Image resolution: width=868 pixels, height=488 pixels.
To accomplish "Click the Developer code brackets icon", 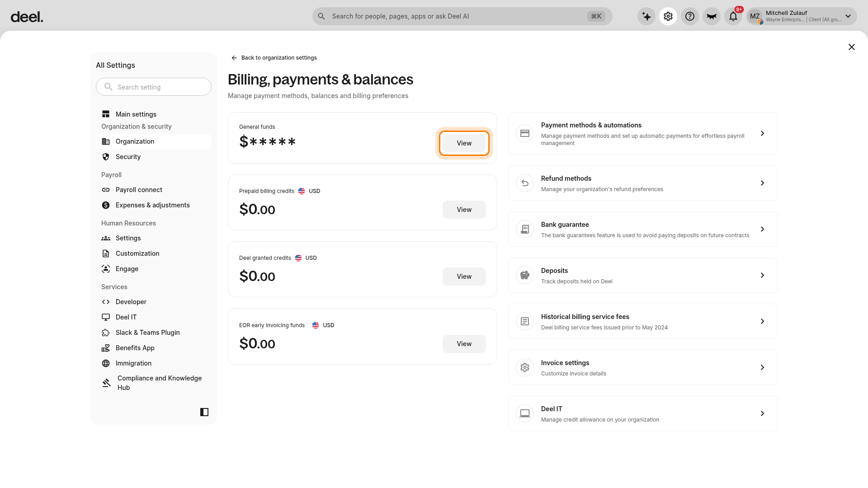I will pos(106,302).
